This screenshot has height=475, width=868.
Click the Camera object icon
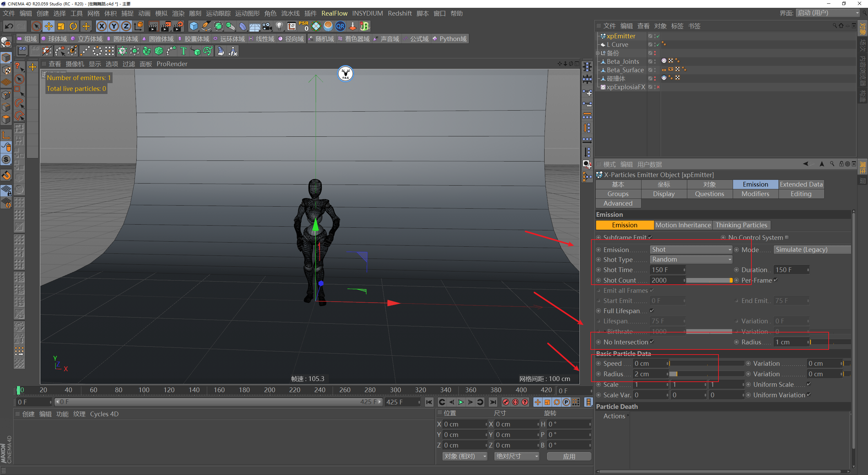[x=267, y=26]
